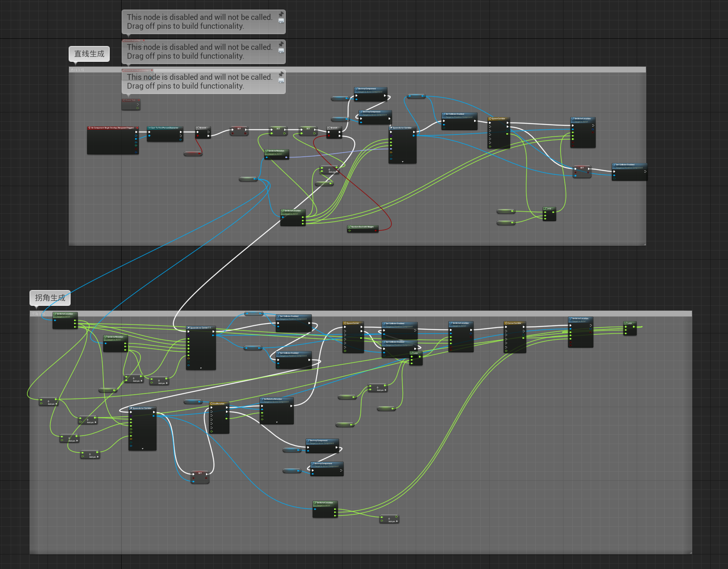Expand advanced pins on 直线生成 SpawnActor Corridor

point(402,162)
